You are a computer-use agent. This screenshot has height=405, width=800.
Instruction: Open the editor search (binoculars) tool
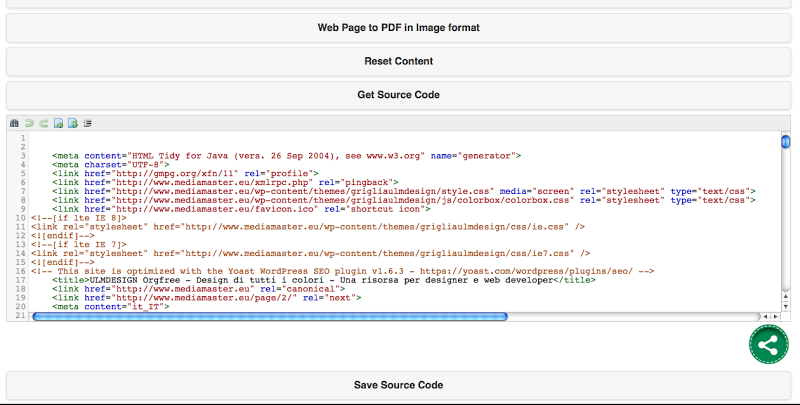[x=14, y=123]
